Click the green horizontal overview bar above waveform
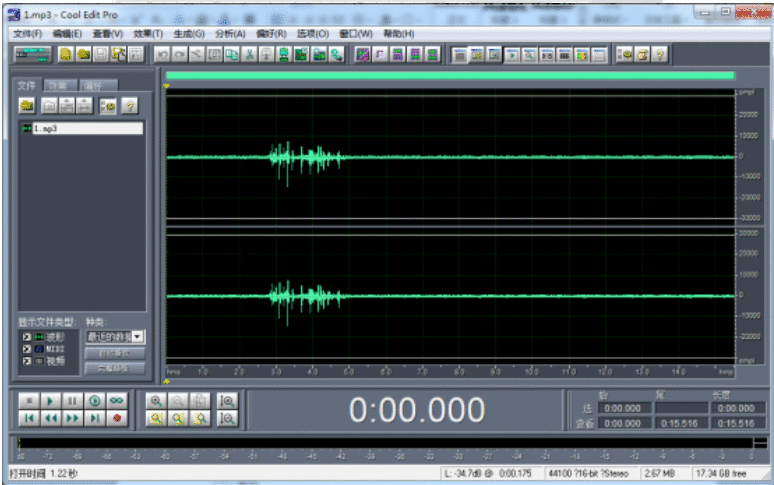Screen dimensions: 774x485 (x=450, y=75)
